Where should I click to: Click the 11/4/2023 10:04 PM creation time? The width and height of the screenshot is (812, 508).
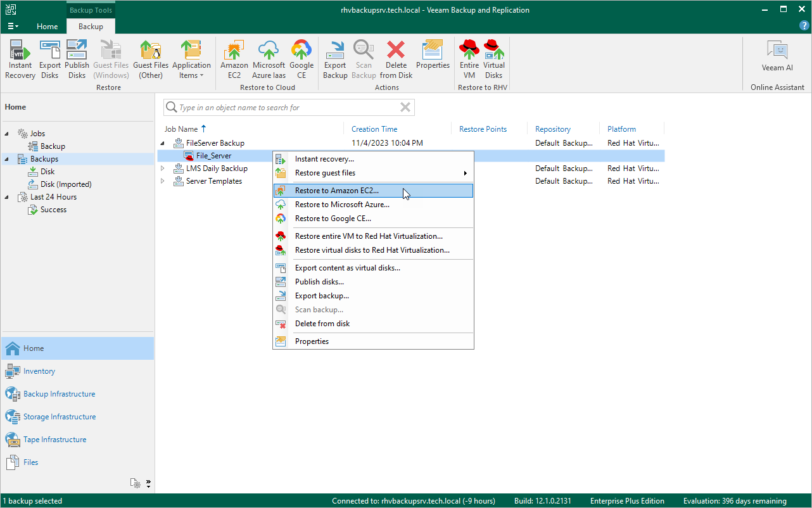tap(387, 143)
